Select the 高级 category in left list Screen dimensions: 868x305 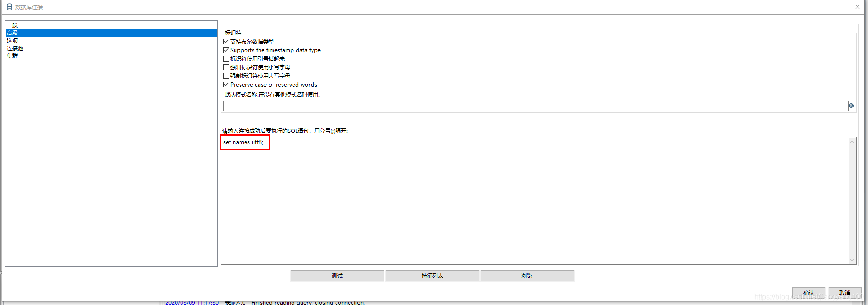point(111,33)
